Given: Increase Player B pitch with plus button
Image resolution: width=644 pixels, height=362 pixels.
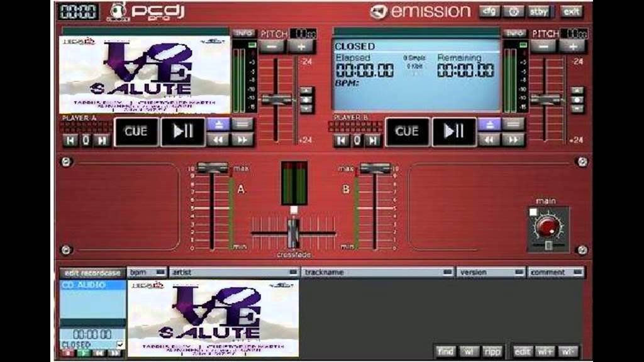Looking at the screenshot, I should coord(572,47).
